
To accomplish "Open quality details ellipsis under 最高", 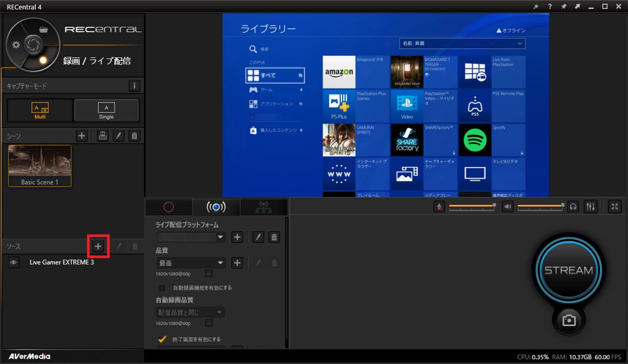I will tap(208, 274).
